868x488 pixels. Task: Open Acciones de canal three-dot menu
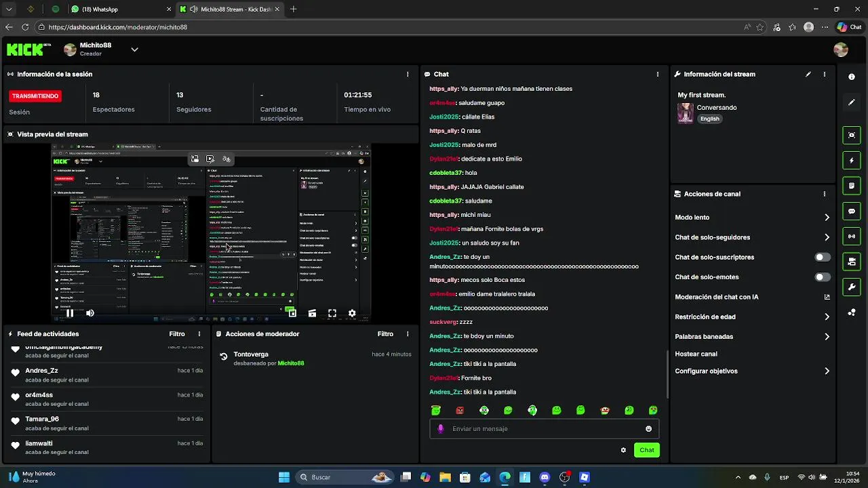[x=825, y=194]
